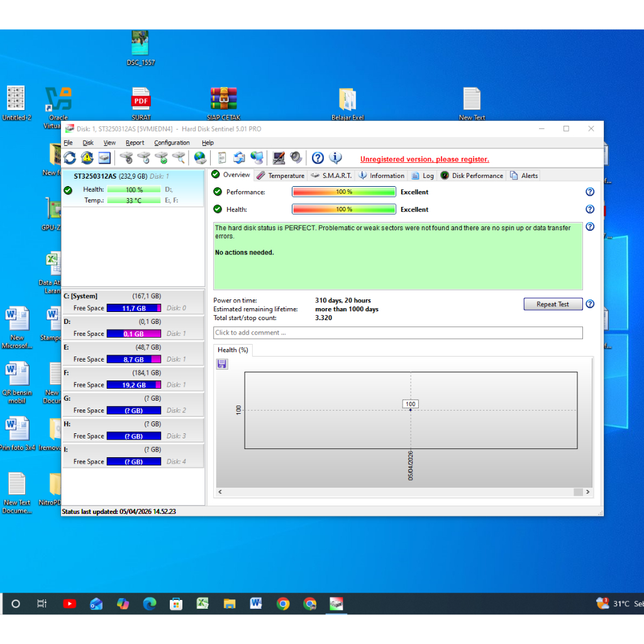Switch to the Log tab
Image resolution: width=644 pixels, height=644 pixels.
(423, 176)
